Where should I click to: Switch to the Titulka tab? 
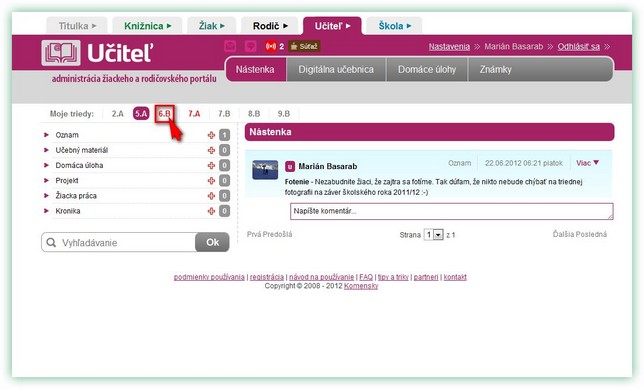(x=77, y=25)
